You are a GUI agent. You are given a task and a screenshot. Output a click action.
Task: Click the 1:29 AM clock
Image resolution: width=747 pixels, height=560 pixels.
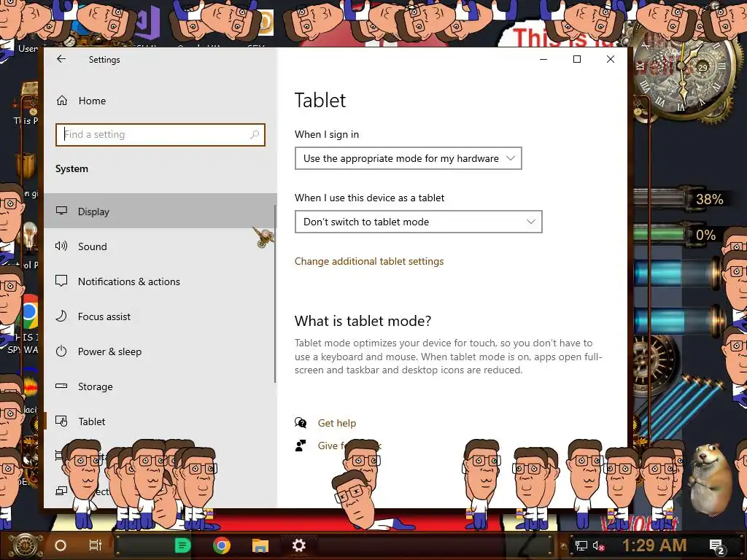point(654,545)
